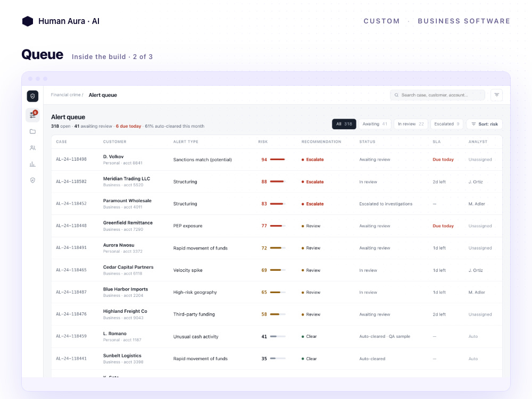Open the outlined shield icon in sidebar
This screenshot has width=532, height=399.
[32, 180]
